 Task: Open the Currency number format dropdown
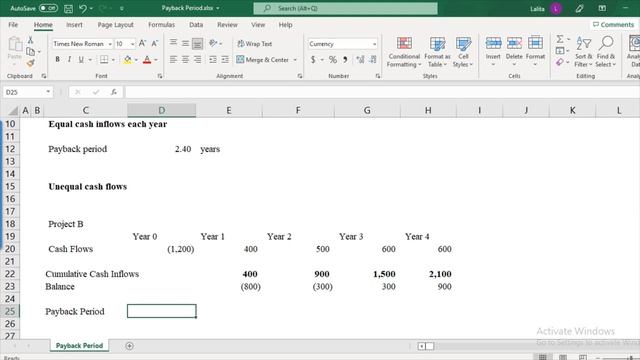tap(375, 44)
